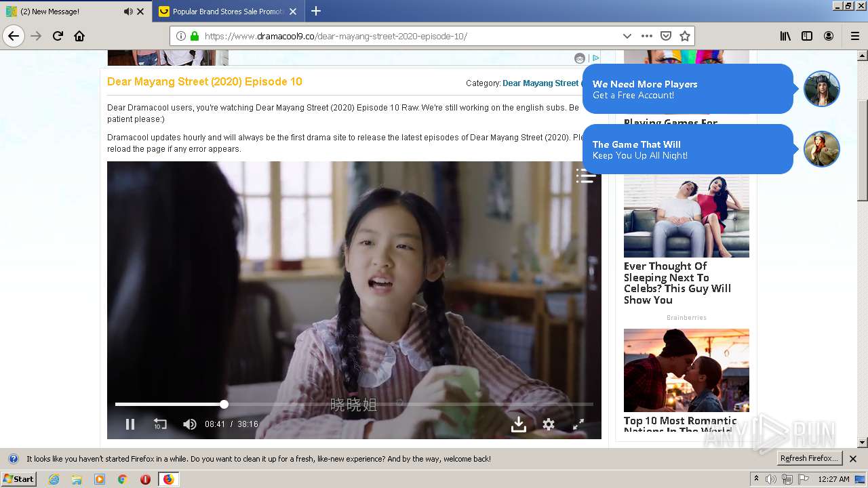Click the taskbar clock 12:27 AM
Screen dimensions: 868x488
coord(833,479)
